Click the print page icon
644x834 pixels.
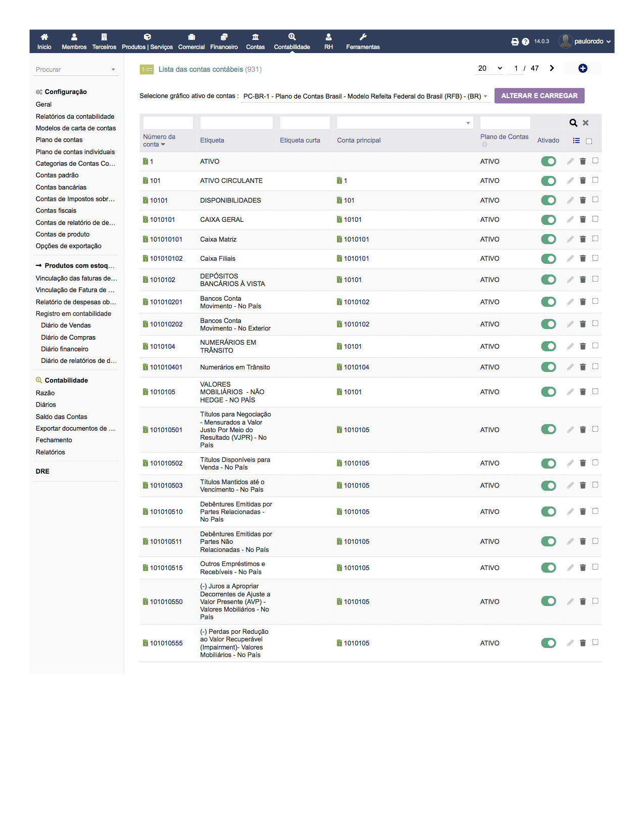(x=515, y=41)
